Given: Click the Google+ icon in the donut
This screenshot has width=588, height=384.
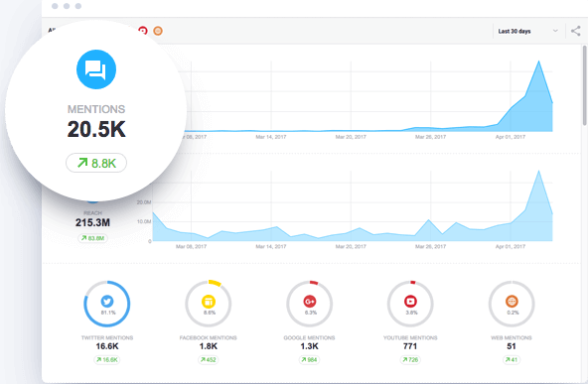Looking at the screenshot, I should tap(309, 302).
